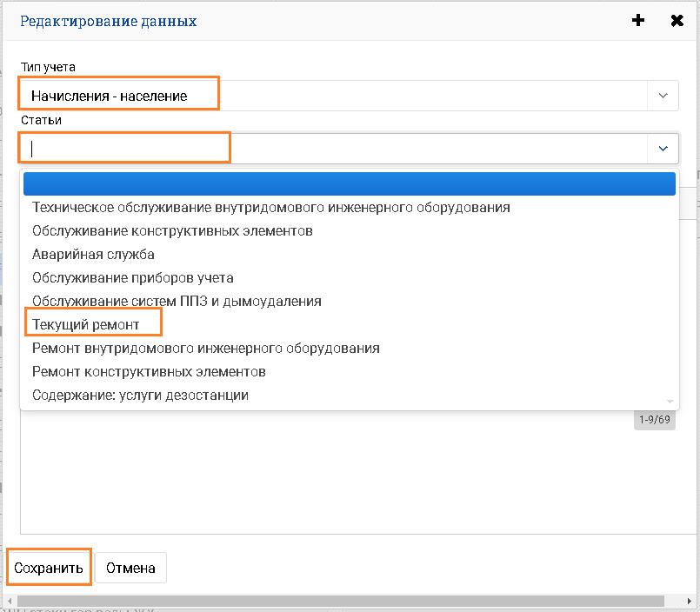Pick Обслуживание приборов учета item
The image size is (700, 612).
click(132, 278)
